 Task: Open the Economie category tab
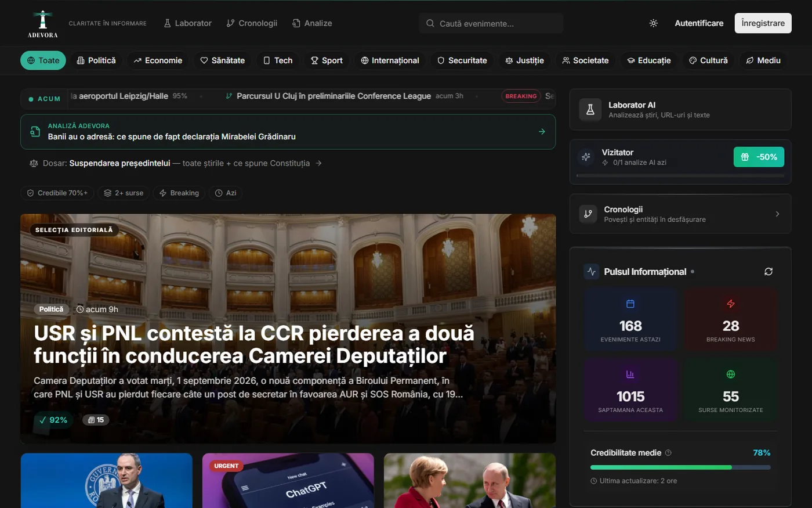click(x=158, y=60)
